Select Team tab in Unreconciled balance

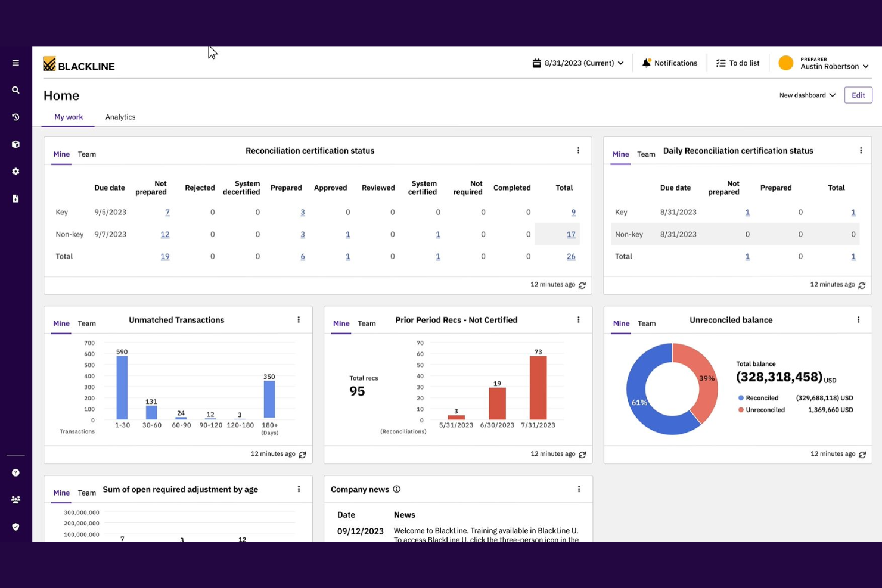tap(647, 323)
